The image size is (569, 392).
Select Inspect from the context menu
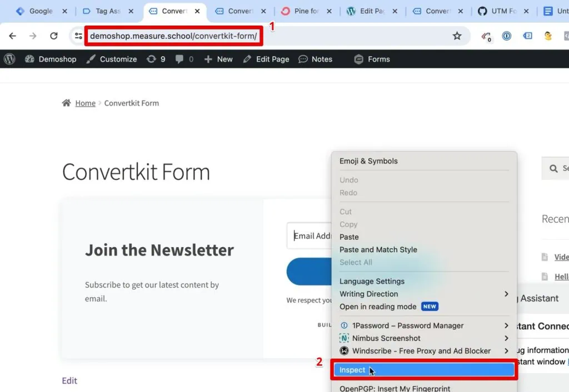point(352,369)
